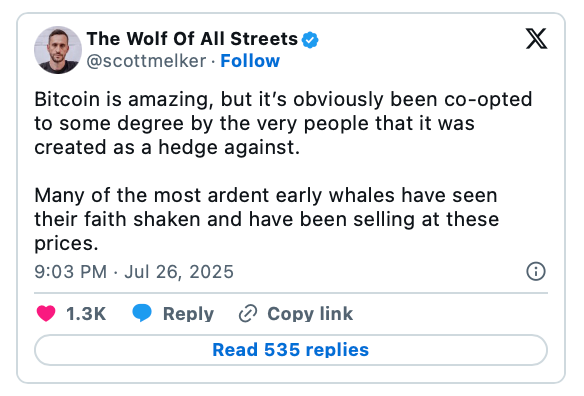Click the blue verified checkmark badge

point(310,40)
